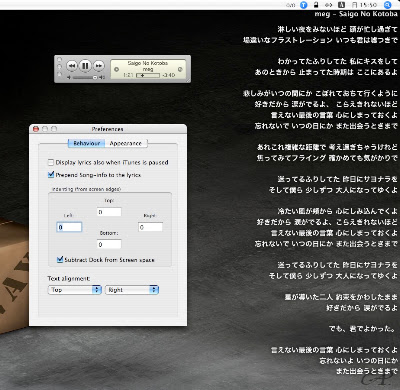Click the Indenting from screen edges label
This screenshot has height=390, width=400.
[x=86, y=189]
